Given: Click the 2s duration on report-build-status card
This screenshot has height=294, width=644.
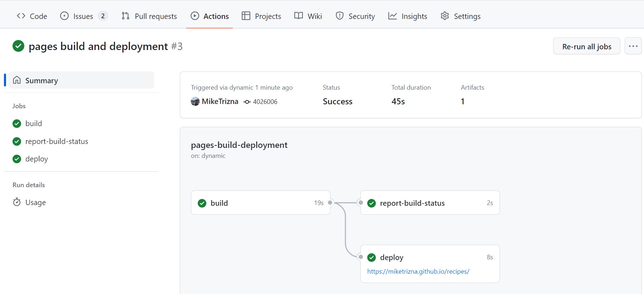Looking at the screenshot, I should (490, 203).
